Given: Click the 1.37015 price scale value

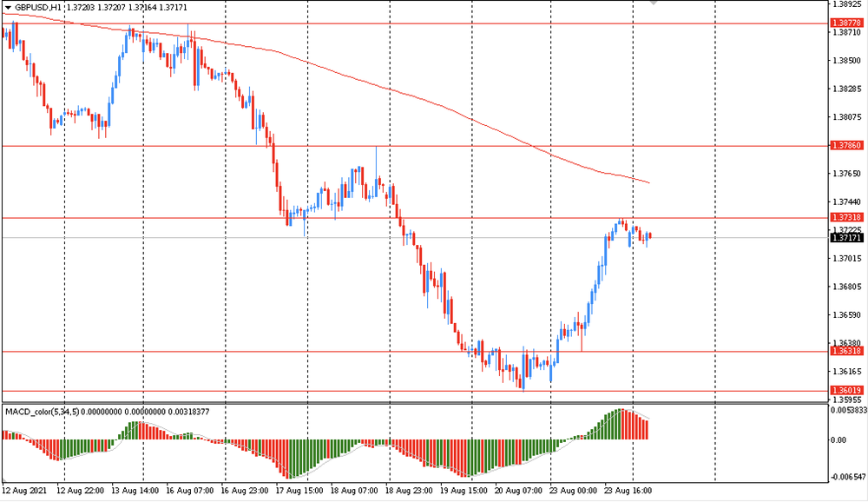Looking at the screenshot, I should pos(847,258).
